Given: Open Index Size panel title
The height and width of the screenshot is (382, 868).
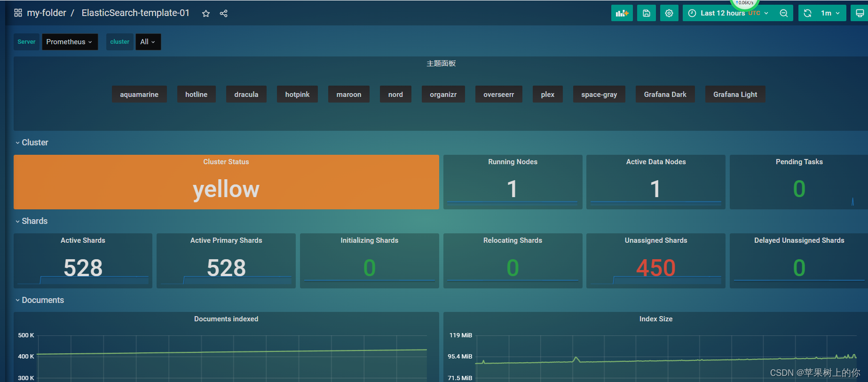Looking at the screenshot, I should [x=656, y=319].
